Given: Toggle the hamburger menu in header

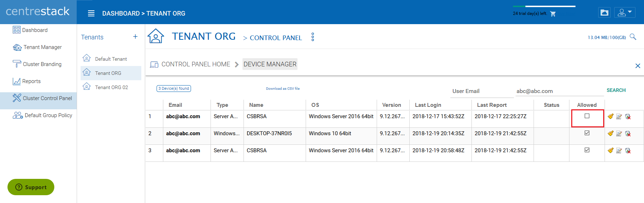Looking at the screenshot, I should 91,13.
